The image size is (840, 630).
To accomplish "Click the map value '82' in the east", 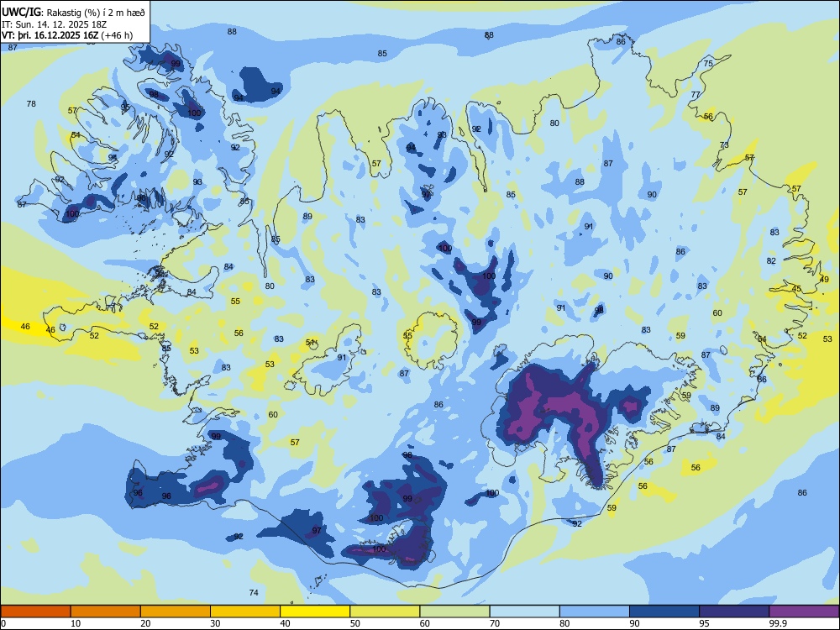I will click(771, 260).
